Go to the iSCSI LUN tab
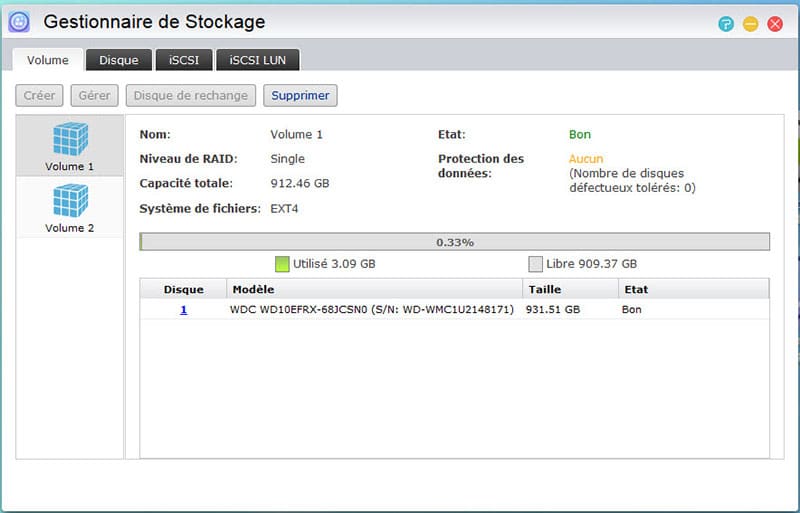Viewport: 800px width, 513px height. pos(257,60)
